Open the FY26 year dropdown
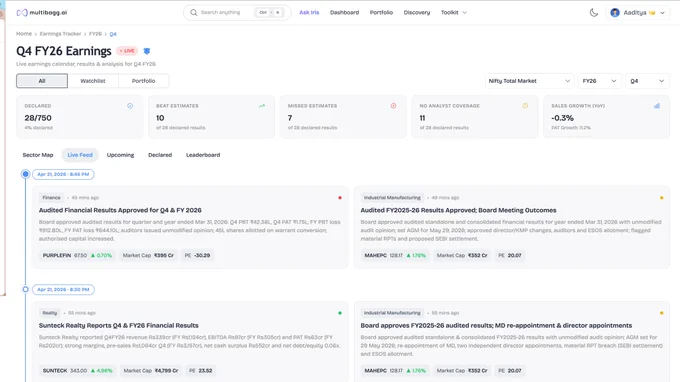This screenshot has height=382, width=680. coord(599,81)
